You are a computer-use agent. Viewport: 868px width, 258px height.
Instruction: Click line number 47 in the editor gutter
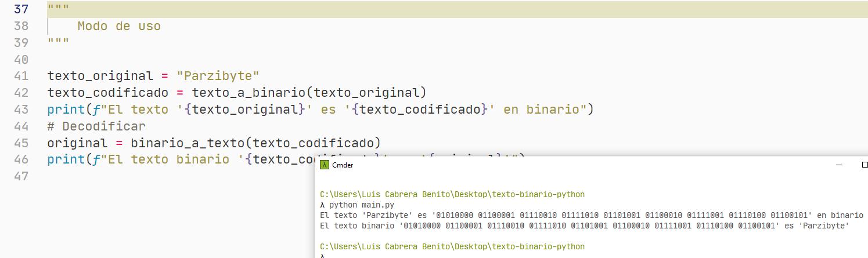pyautogui.click(x=21, y=176)
